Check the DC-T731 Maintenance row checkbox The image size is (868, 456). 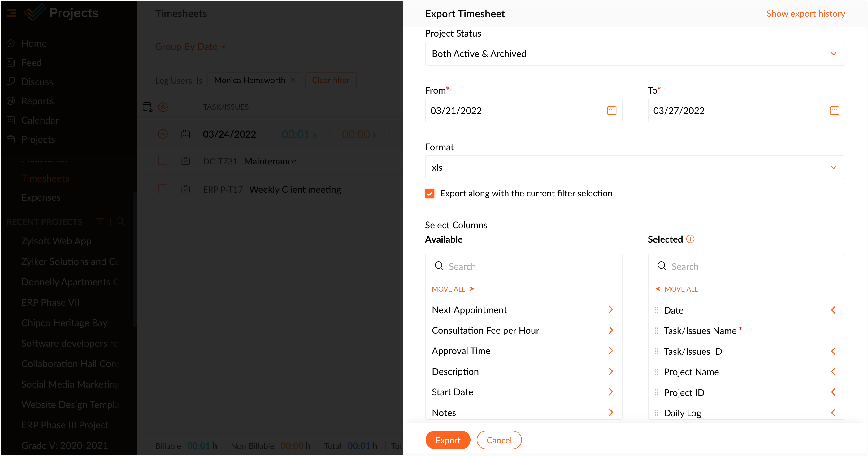pos(163,160)
